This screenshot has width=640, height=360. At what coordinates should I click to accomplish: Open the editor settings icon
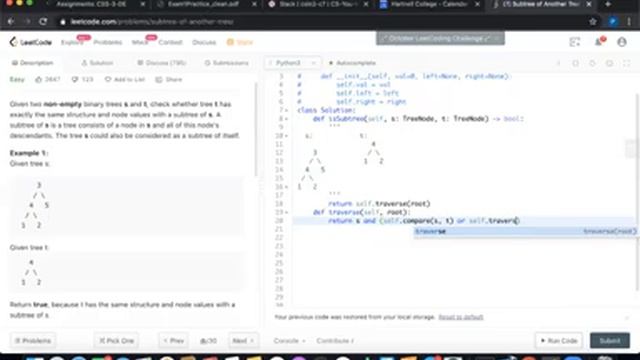tap(609, 63)
